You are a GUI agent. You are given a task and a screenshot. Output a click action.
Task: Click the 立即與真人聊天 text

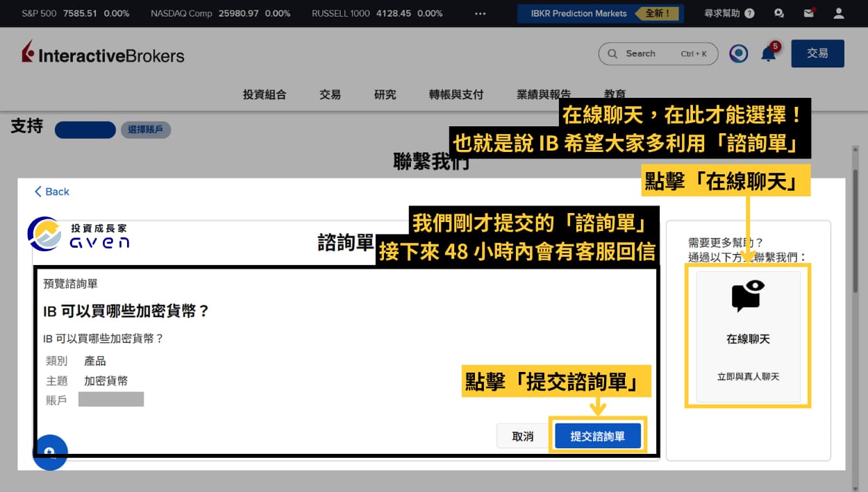coord(748,377)
